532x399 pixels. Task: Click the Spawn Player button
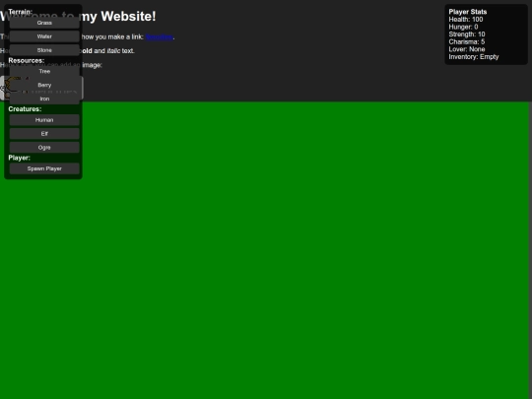(44, 168)
